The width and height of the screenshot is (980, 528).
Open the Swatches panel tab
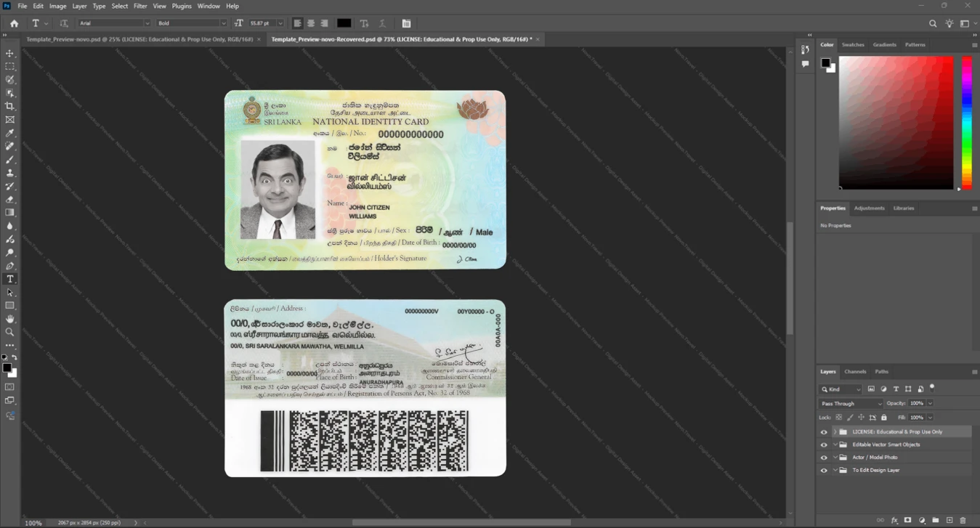coord(853,45)
